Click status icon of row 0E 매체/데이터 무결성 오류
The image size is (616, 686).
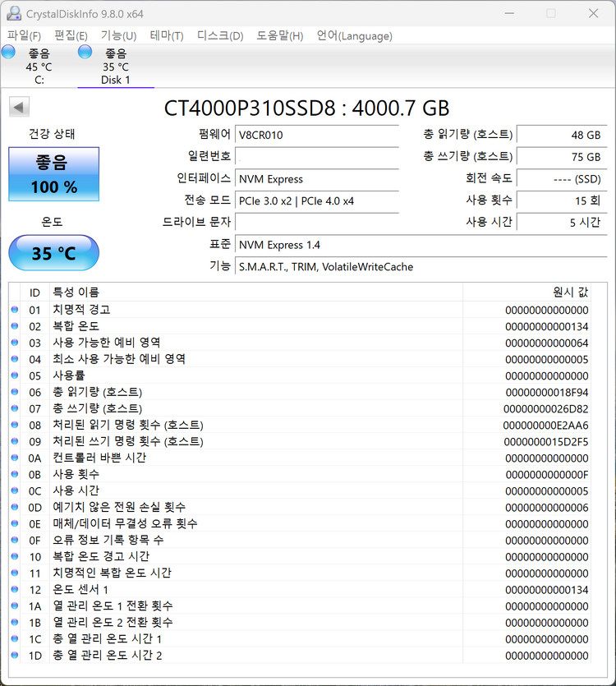pyautogui.click(x=15, y=523)
